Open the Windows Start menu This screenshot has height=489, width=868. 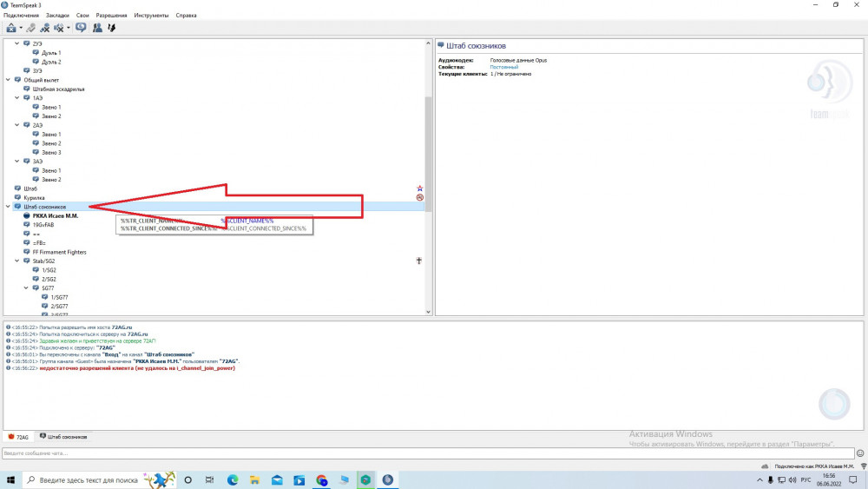click(x=10, y=480)
